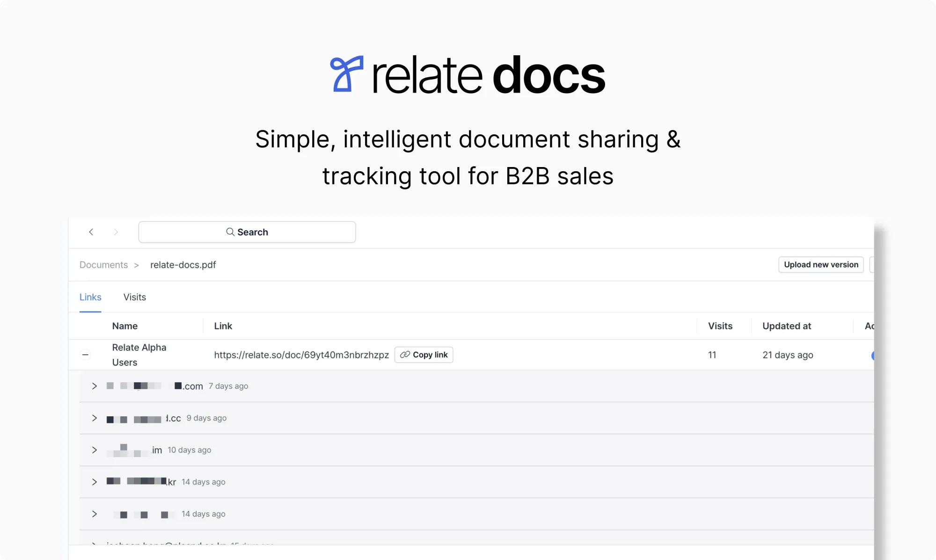
Task: Click the chain icon inside the Copy link button
Action: [x=405, y=355]
